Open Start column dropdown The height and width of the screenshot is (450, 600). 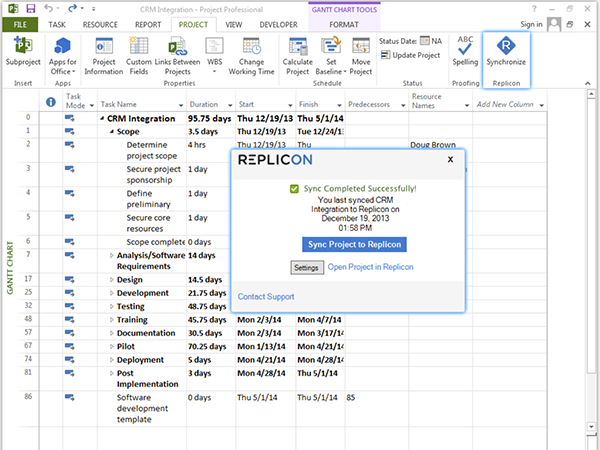290,106
